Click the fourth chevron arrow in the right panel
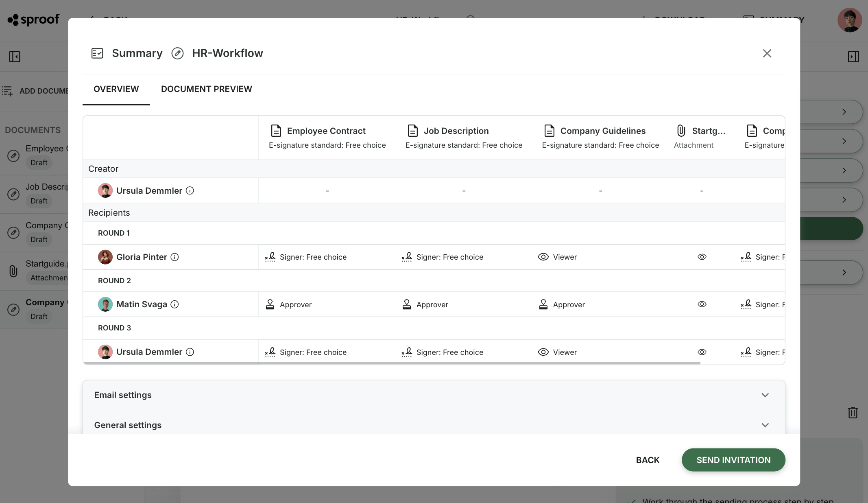Viewport: 868px width, 503px height. coord(844,200)
